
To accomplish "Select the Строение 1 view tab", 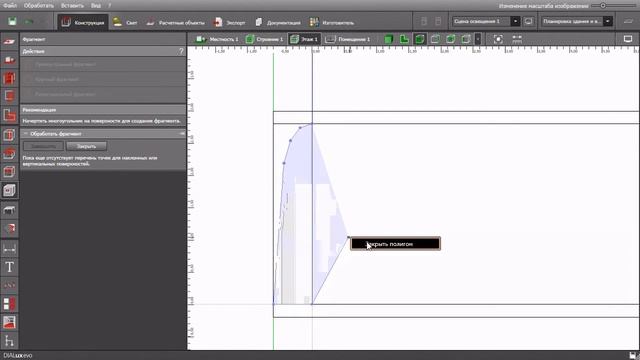I will point(264,39).
